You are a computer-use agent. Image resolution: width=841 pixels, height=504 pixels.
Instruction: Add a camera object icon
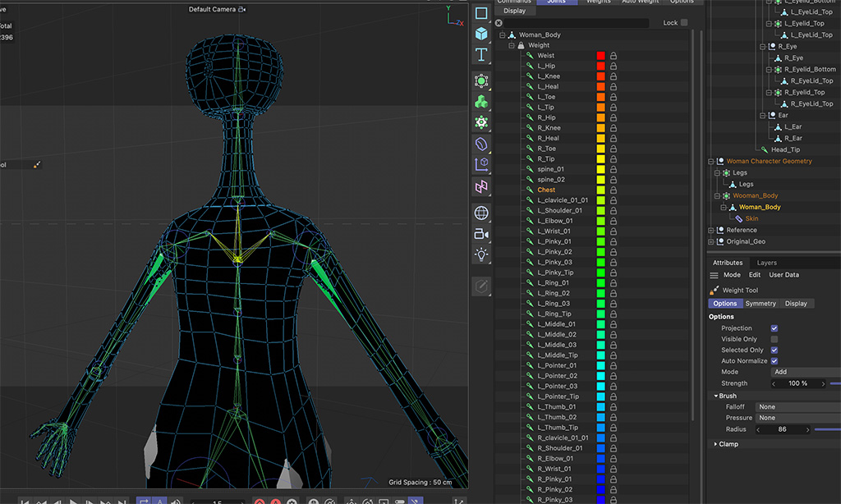pyautogui.click(x=481, y=234)
